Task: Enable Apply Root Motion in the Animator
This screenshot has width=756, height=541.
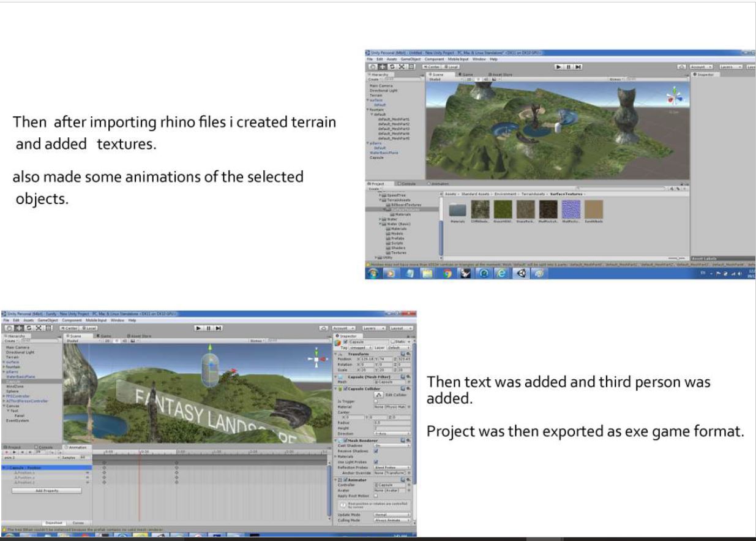Action: (375, 496)
